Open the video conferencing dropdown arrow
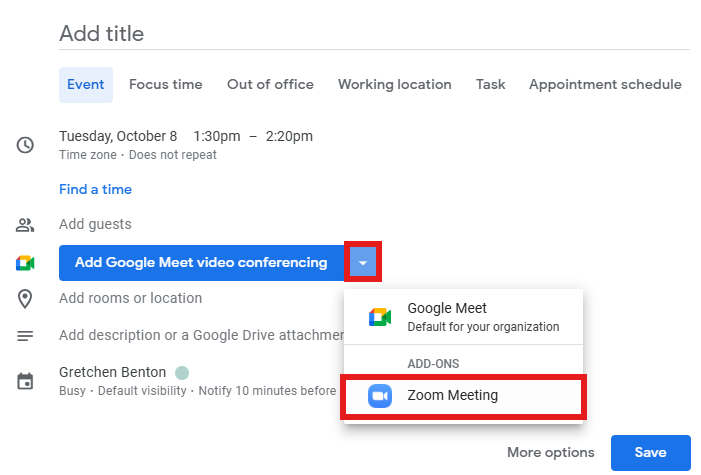The height and width of the screenshot is (475, 701). coord(363,263)
